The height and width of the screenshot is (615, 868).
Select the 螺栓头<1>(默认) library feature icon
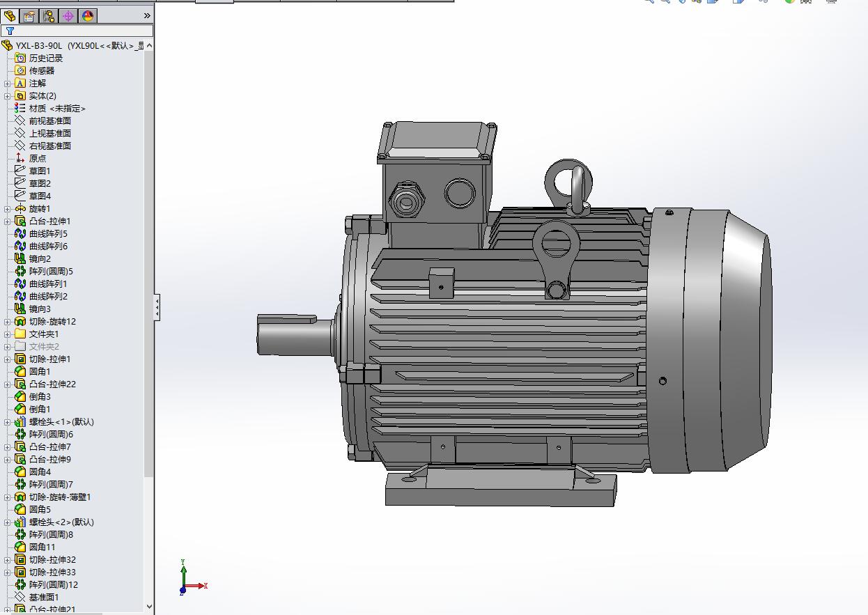pos(20,421)
